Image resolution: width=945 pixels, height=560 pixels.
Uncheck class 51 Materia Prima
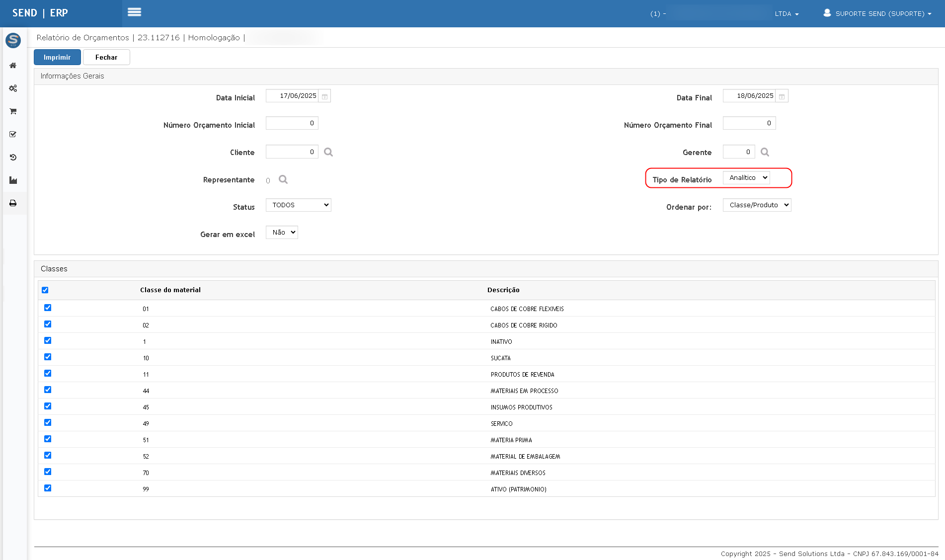pos(48,439)
